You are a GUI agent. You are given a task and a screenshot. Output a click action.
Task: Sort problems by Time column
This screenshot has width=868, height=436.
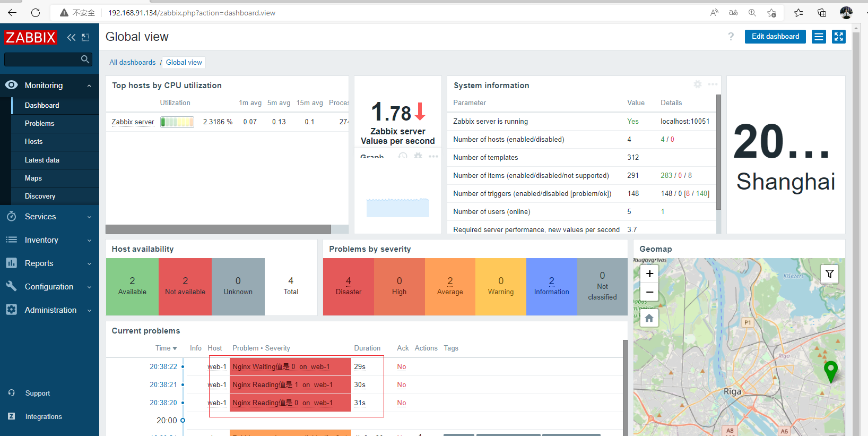coord(166,348)
